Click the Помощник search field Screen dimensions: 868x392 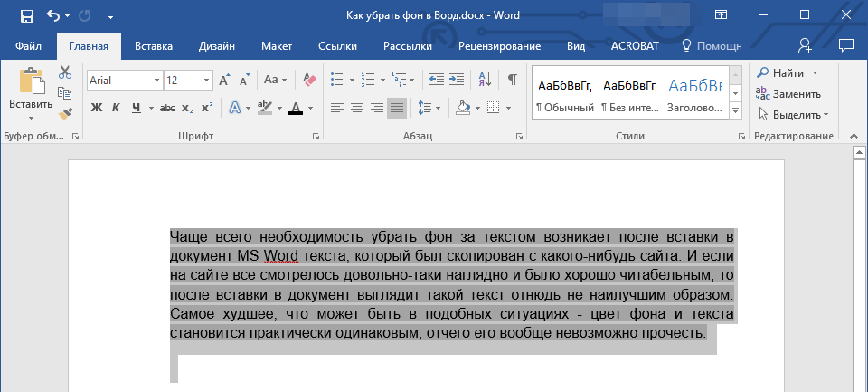point(712,46)
